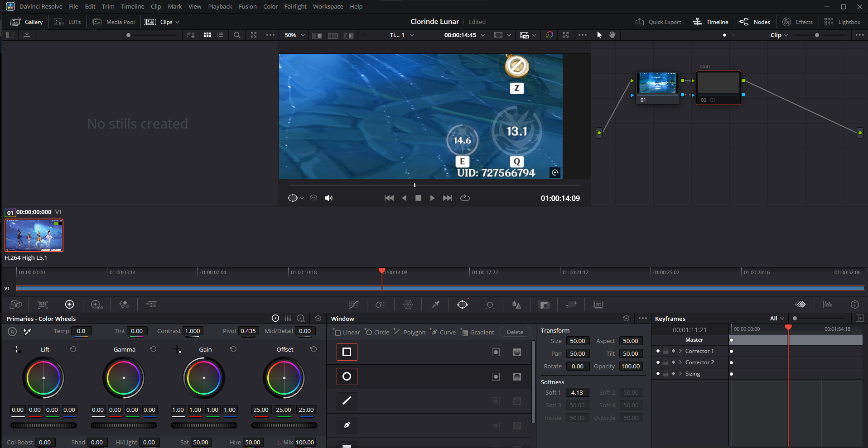Open the Tracker palette icon
Screen dimensions: 868x448
pyautogui.click(x=490, y=305)
